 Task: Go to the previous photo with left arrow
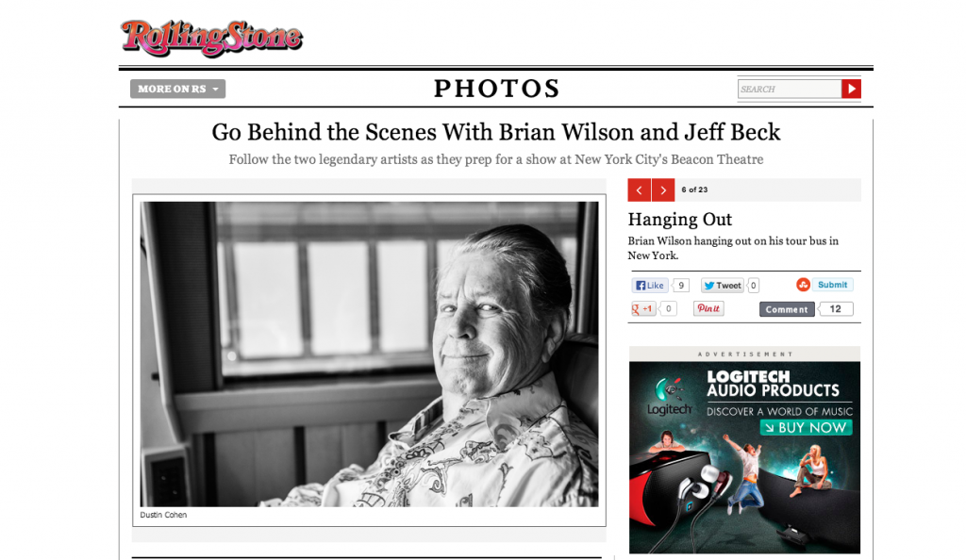(640, 190)
